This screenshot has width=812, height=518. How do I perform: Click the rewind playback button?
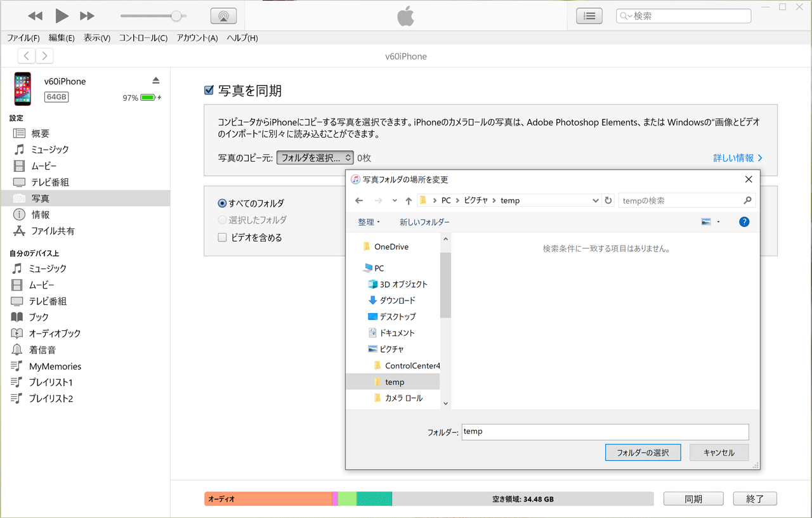36,16
